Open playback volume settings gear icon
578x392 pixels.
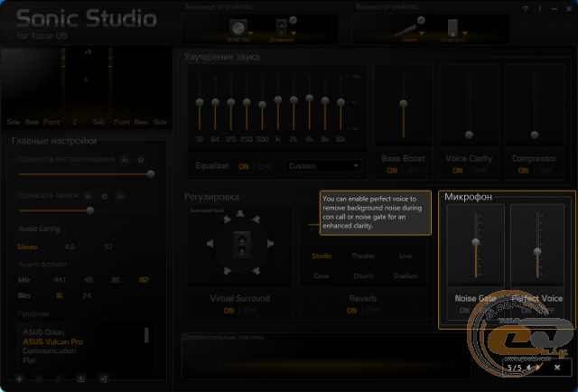coord(141,160)
